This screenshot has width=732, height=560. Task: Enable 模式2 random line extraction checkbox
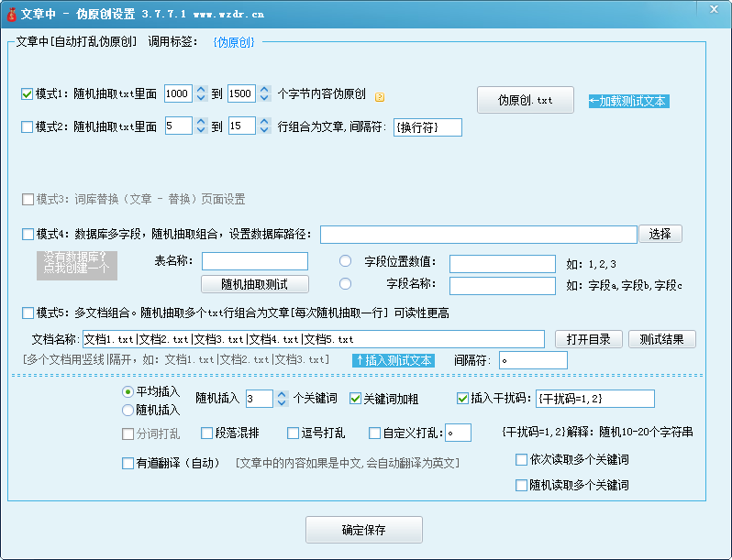[x=27, y=126]
